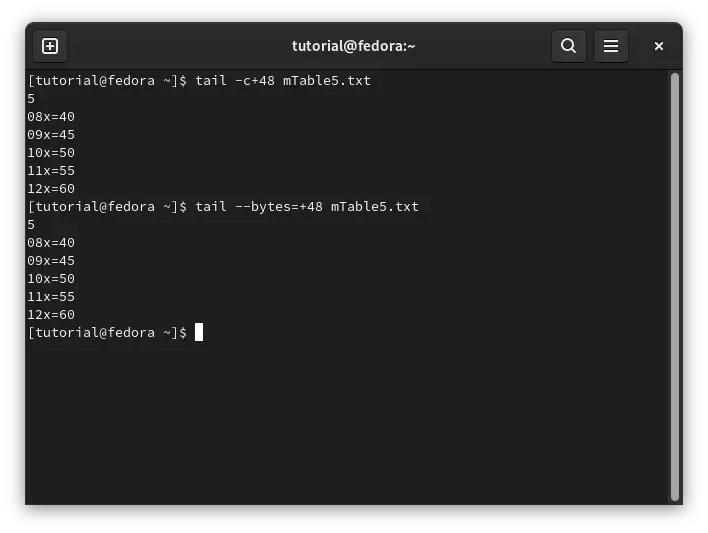The image size is (708, 533).
Task: Click the first 12x=60 output line
Action: tap(51, 189)
